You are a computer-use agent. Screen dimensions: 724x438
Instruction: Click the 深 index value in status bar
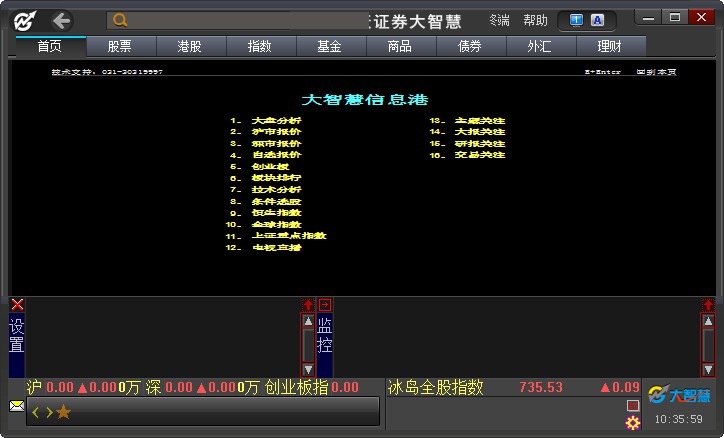point(179,387)
